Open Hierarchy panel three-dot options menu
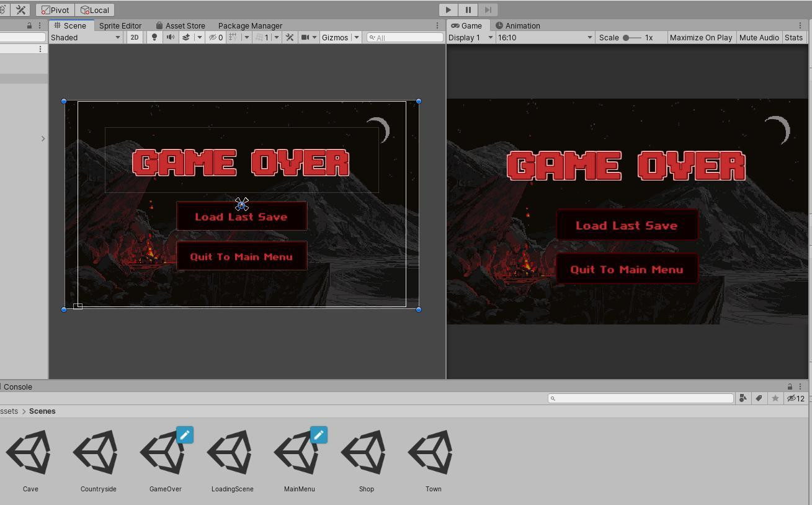This screenshot has height=505, width=812. [x=40, y=25]
